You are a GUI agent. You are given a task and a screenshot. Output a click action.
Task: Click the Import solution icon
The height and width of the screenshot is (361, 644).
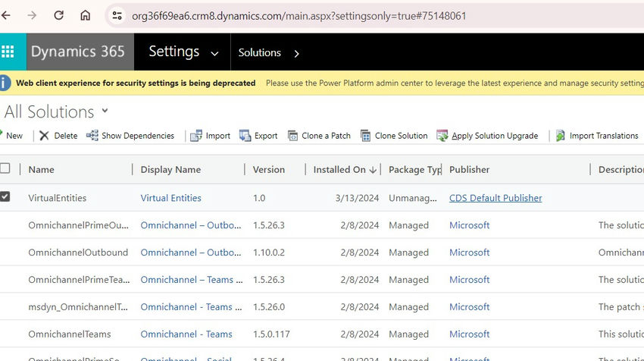pyautogui.click(x=196, y=136)
